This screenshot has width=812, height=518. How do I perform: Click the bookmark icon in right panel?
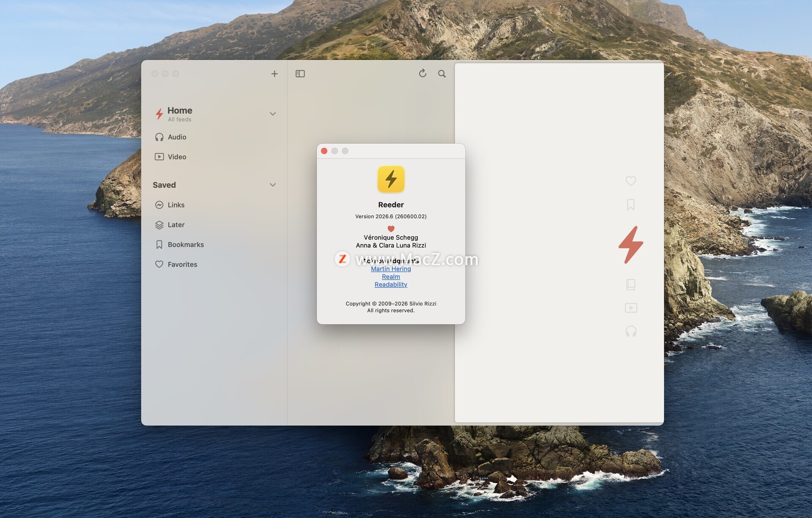click(631, 205)
